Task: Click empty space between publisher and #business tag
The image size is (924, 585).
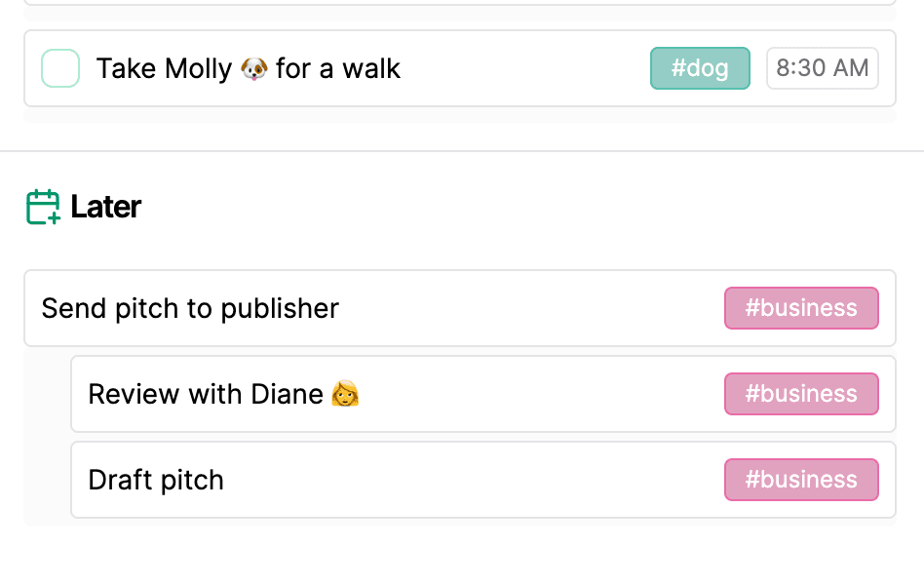Action: [x=526, y=308]
